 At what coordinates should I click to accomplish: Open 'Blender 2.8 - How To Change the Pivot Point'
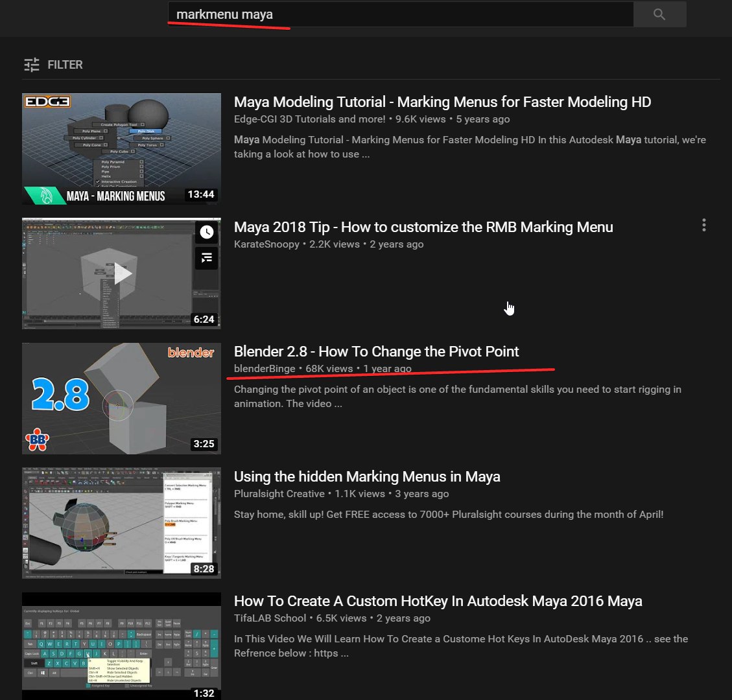[376, 351]
